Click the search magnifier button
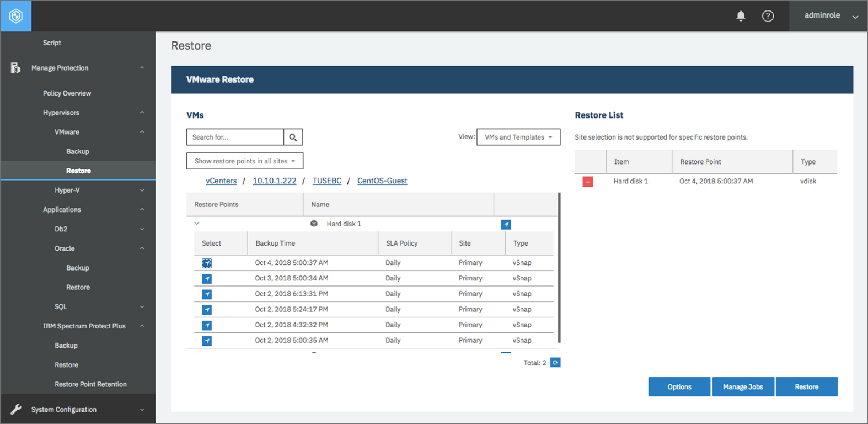Screen dimensions: 868x424 [x=293, y=137]
